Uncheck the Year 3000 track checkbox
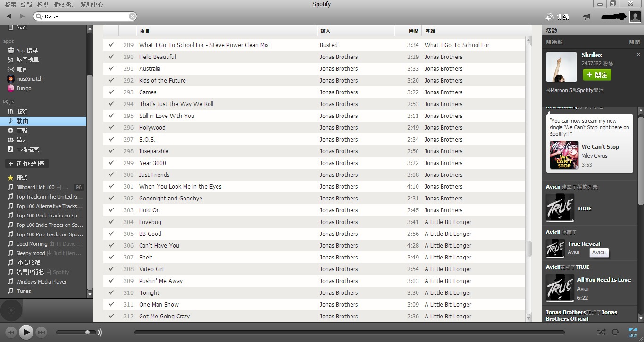Viewport: 644px width, 342px height. [112, 163]
